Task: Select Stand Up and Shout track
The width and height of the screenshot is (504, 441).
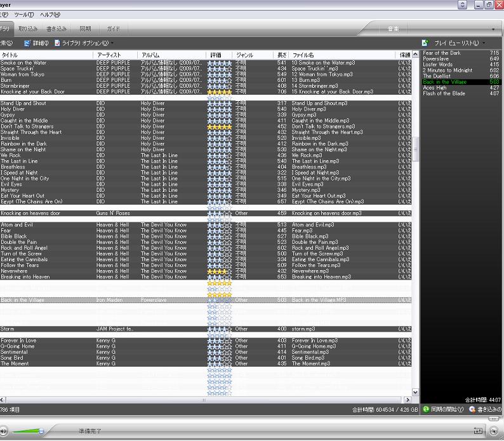Action: click(x=23, y=103)
